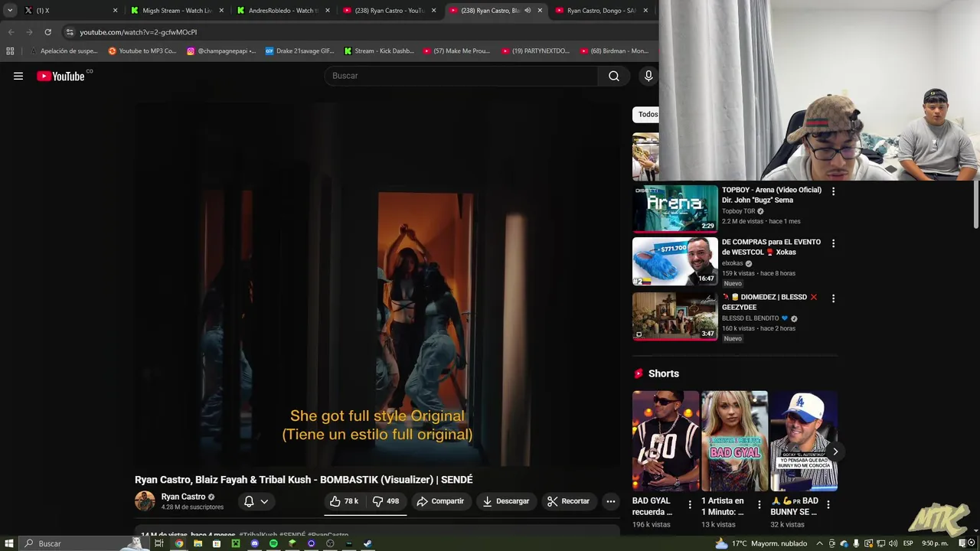This screenshot has height=551, width=980.
Task: Start voice search with the microphone icon
Action: (648, 76)
